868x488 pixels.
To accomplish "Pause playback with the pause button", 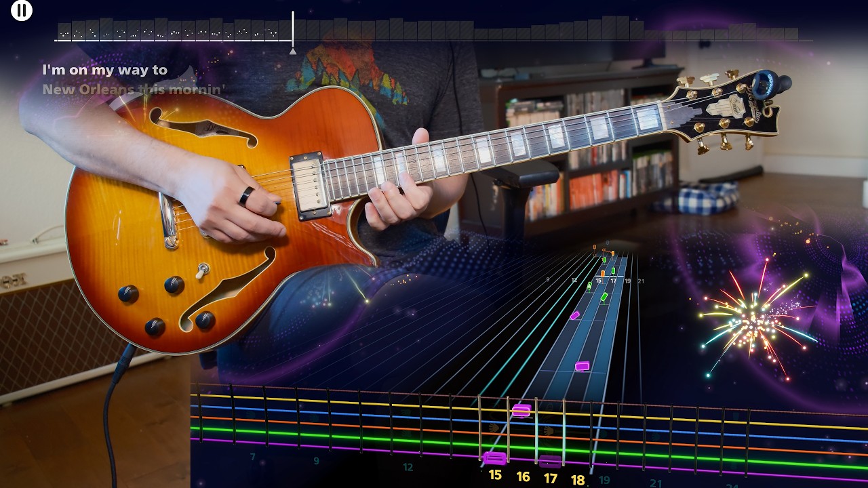I will (22, 10).
